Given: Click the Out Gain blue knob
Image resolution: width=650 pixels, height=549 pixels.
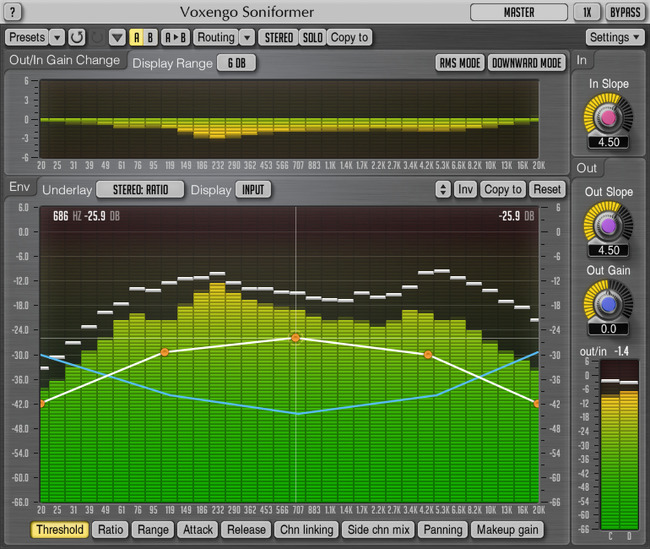Looking at the screenshot, I should (x=608, y=304).
